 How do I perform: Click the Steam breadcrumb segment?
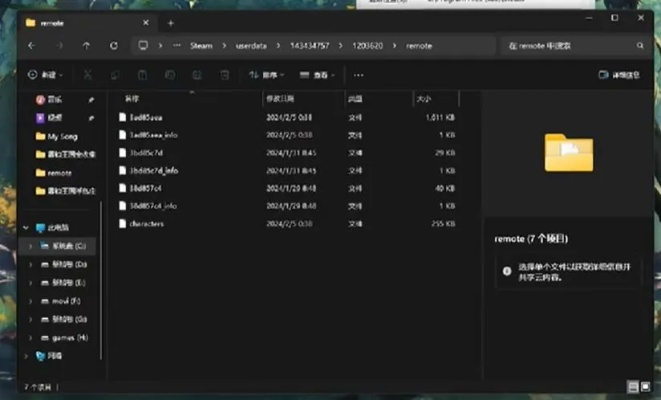click(201, 46)
